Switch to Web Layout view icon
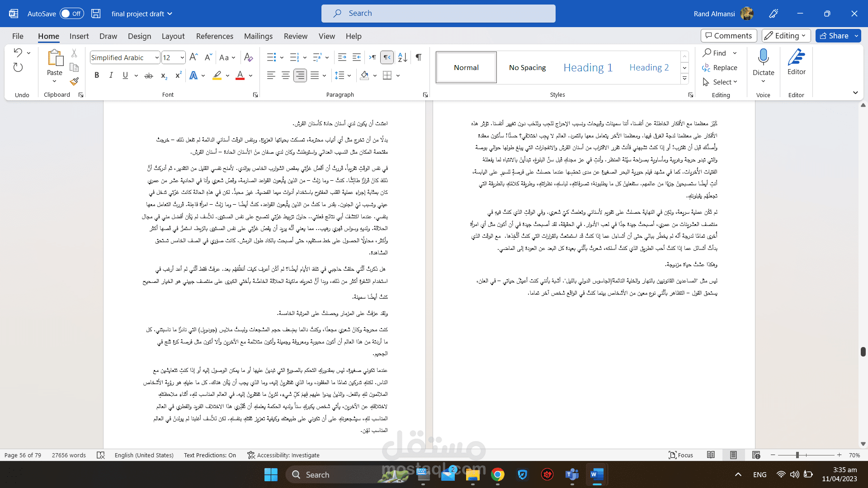Viewport: 868px width, 488px height. click(756, 455)
